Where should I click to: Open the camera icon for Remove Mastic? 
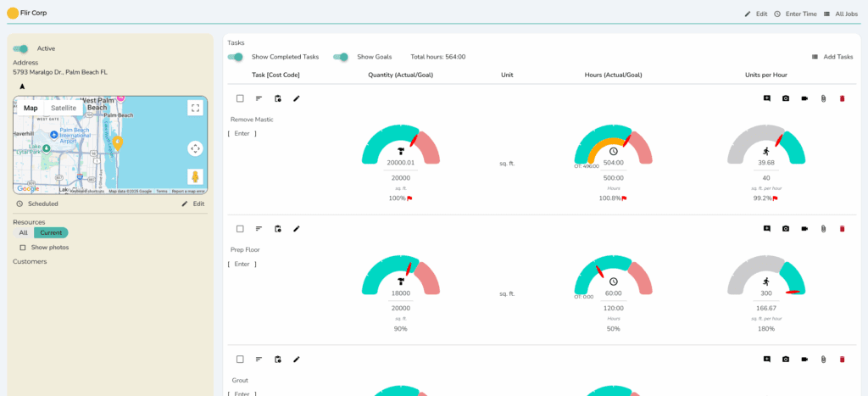tap(786, 98)
